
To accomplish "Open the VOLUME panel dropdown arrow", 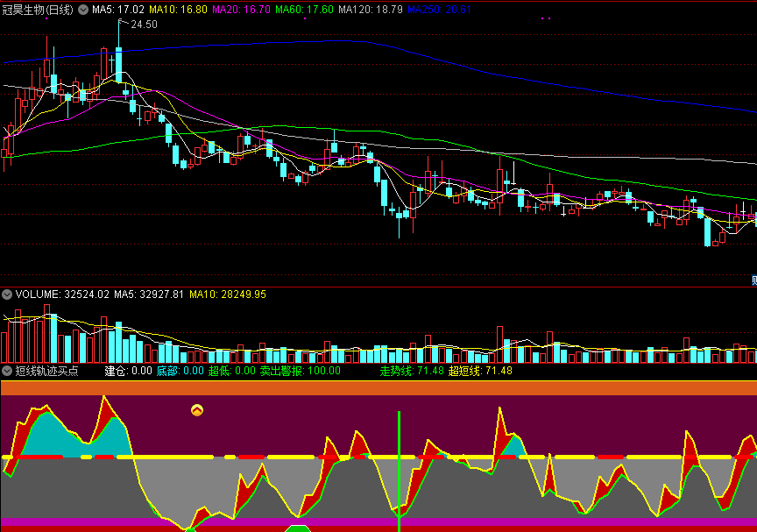I will pyautogui.click(x=7, y=294).
